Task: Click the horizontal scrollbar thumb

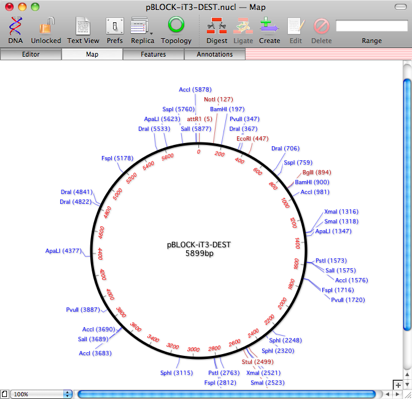Action: (x=227, y=394)
